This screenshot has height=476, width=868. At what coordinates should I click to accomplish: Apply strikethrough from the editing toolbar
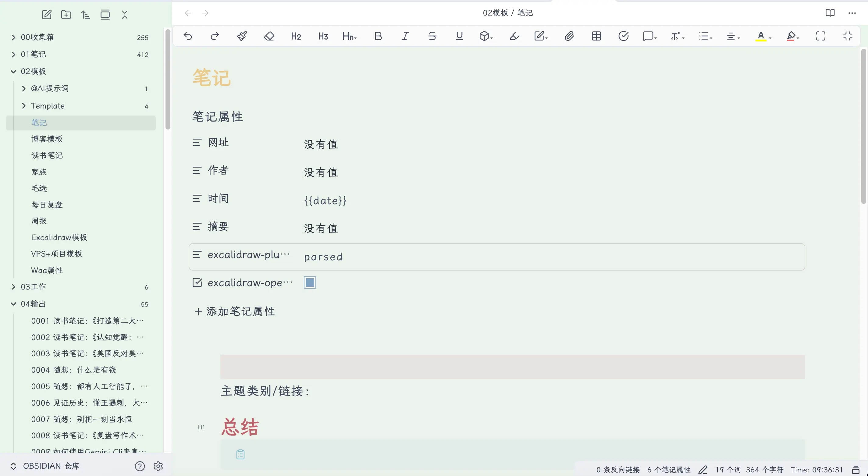pos(432,36)
